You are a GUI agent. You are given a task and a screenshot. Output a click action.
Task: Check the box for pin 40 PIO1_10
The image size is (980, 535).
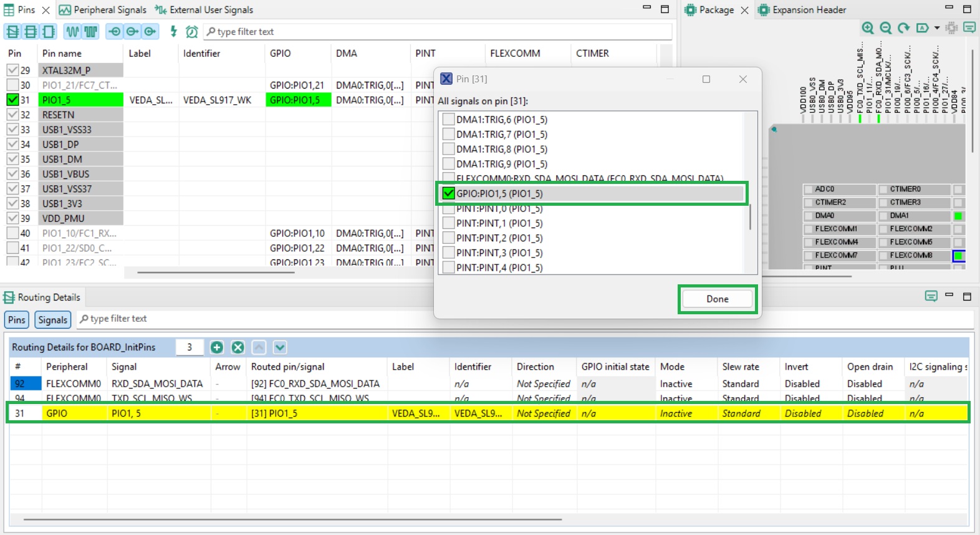[x=12, y=233]
